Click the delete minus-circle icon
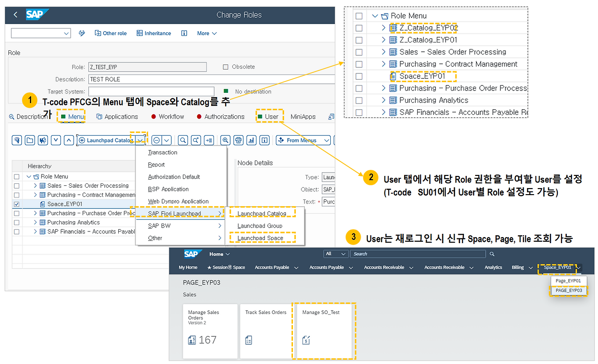 tap(157, 140)
